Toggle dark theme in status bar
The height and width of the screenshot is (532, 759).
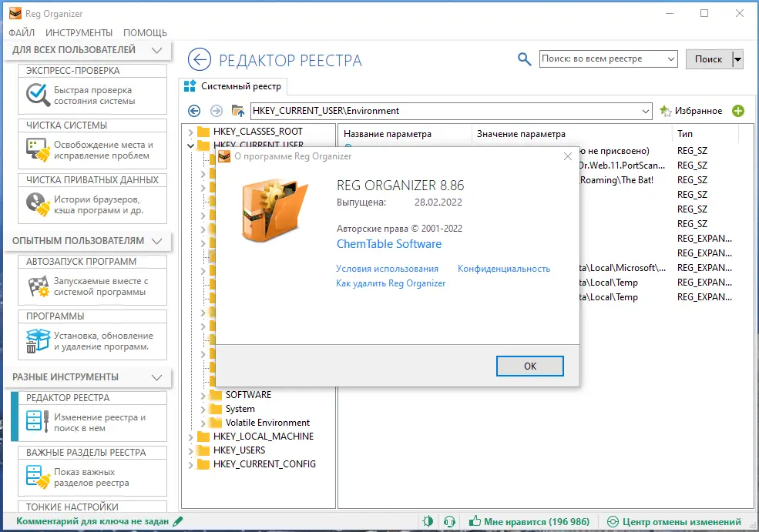tap(429, 521)
